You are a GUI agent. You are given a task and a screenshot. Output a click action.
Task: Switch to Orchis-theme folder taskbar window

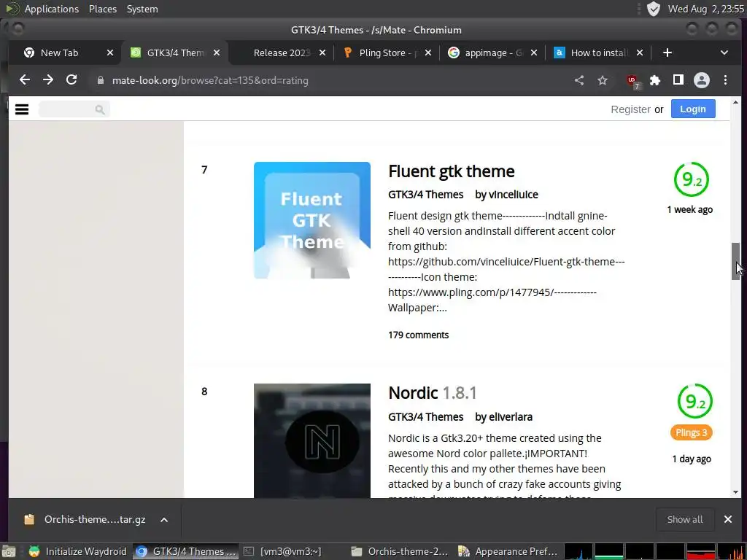click(x=400, y=551)
